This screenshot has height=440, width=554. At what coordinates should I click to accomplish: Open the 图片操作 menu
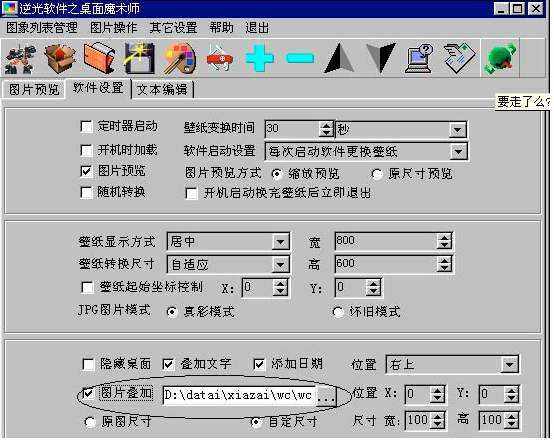tap(113, 28)
